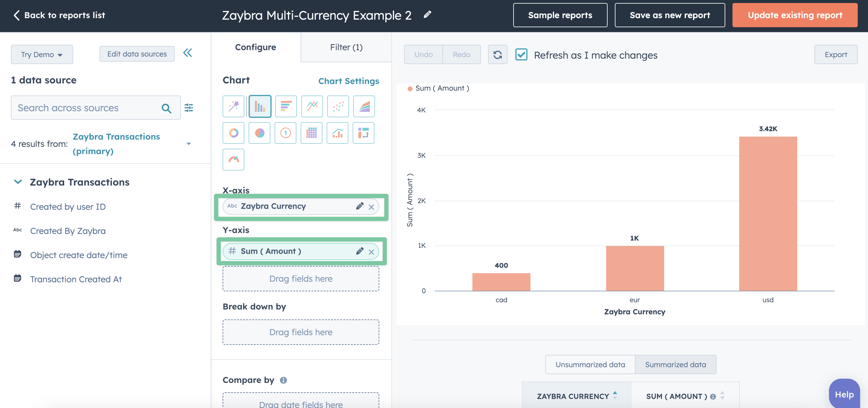Select the KPI single-number chart type
The image size is (868, 408).
coord(286,133)
